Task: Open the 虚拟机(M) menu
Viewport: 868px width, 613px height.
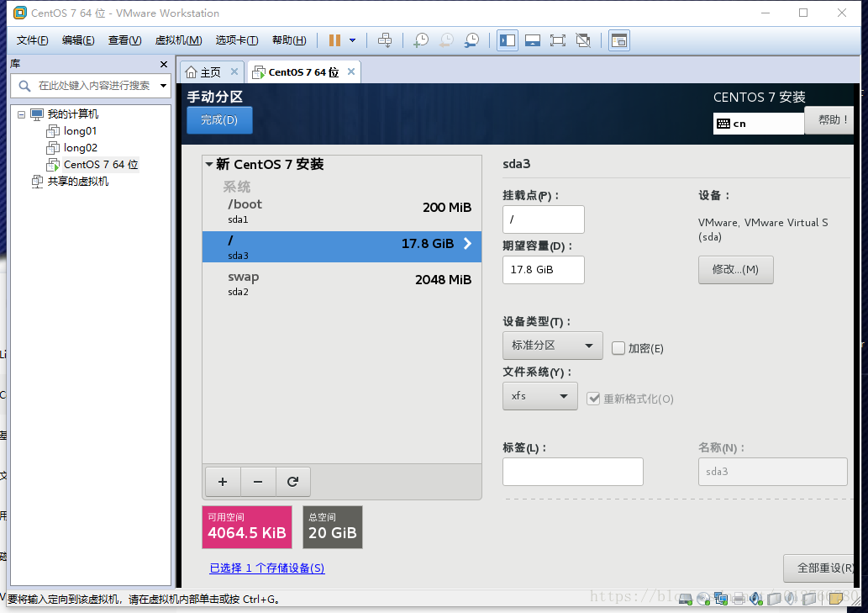Action: (178, 40)
